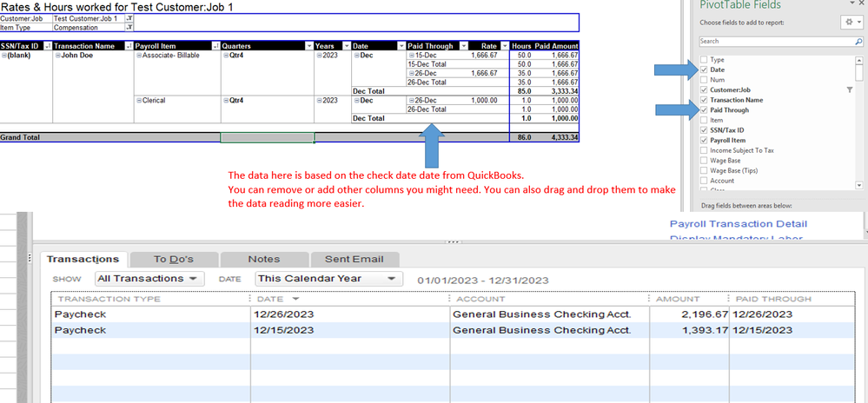Collapse the John Doe row group
This screenshot has height=403, width=868.
point(58,56)
